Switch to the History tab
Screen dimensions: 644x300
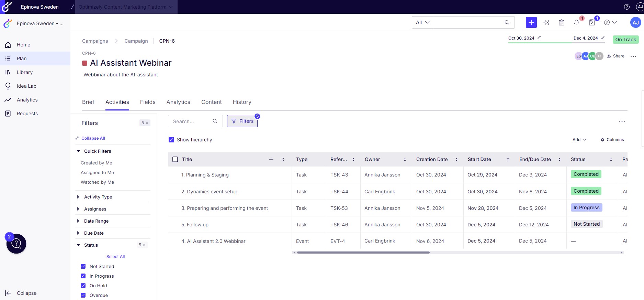242,102
